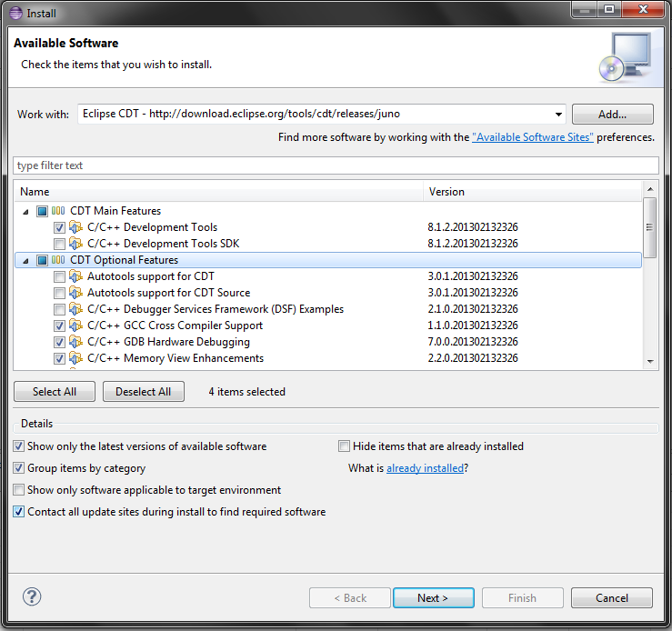The image size is (672, 631).
Task: Click the CDT Main Features category icon
Action: 58,211
